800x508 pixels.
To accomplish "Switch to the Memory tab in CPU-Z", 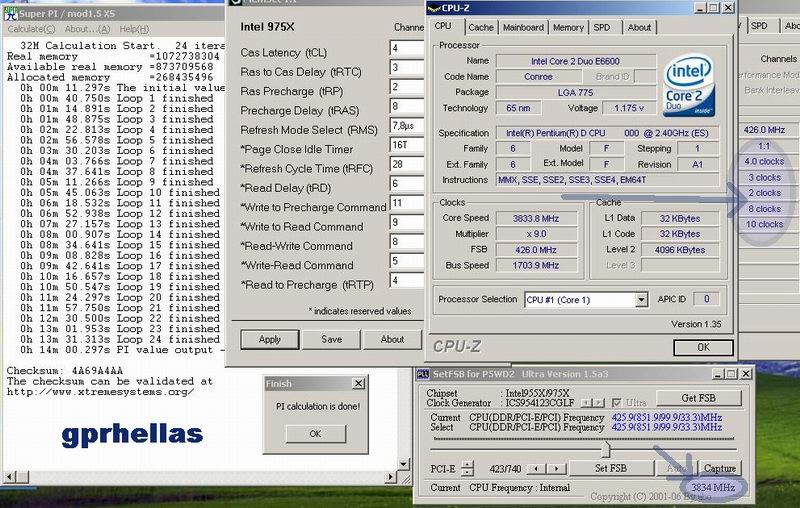I will pyautogui.click(x=568, y=28).
